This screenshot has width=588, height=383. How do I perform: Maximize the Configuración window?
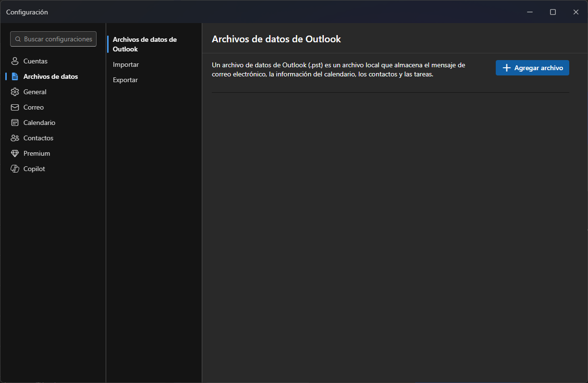click(x=553, y=12)
